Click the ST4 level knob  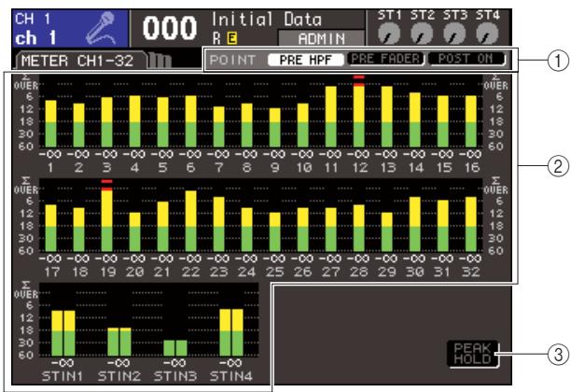487,35
